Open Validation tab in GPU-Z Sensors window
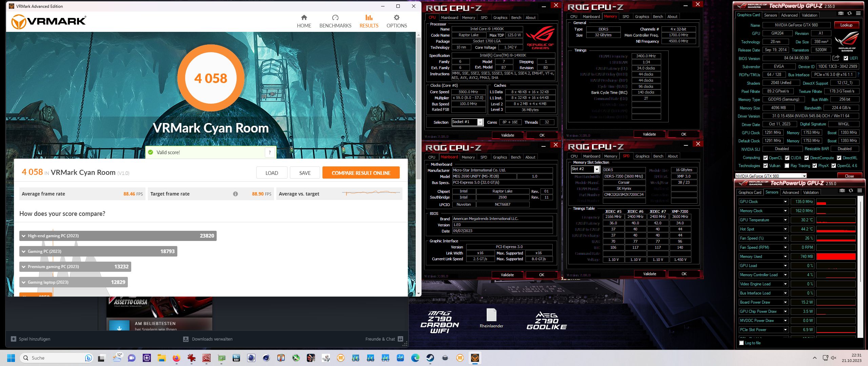Screen dimensions: 868x366 pyautogui.click(x=811, y=192)
